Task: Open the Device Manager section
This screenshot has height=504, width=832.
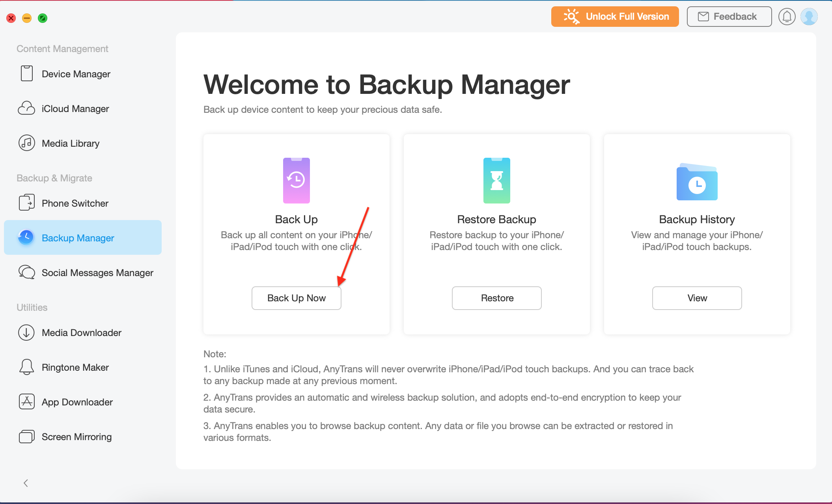Action: tap(75, 74)
